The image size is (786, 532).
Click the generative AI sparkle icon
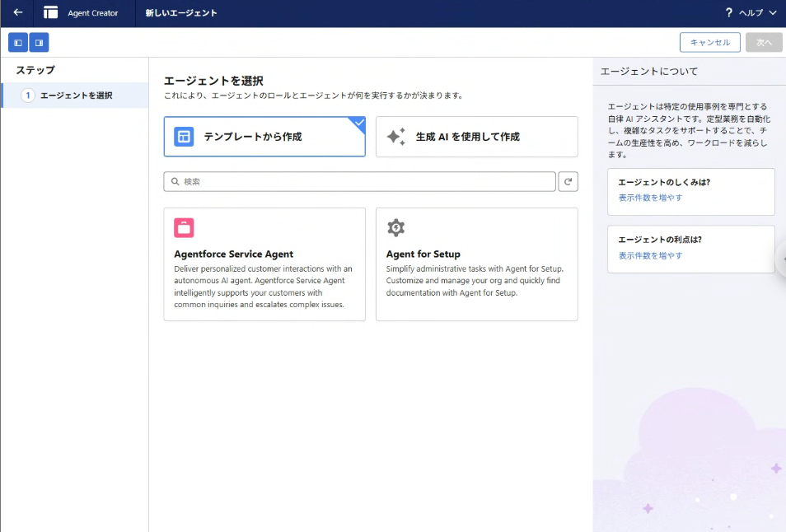396,137
